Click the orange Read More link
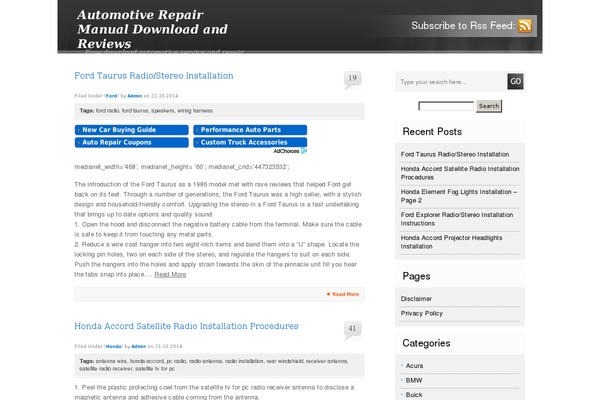This screenshot has height=400, width=600. pyautogui.click(x=343, y=294)
